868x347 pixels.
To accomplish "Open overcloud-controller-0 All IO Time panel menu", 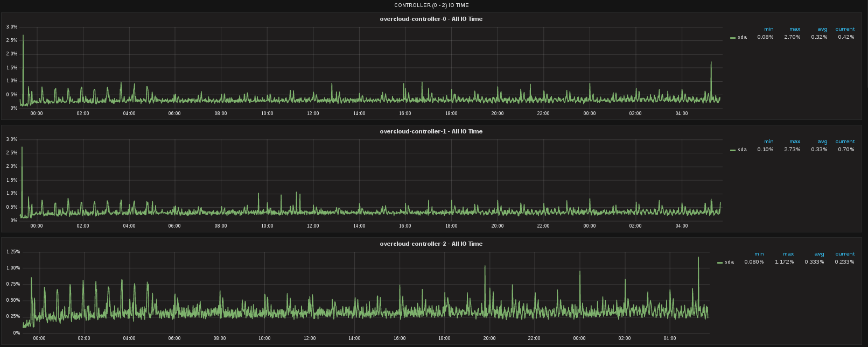I will pos(431,19).
